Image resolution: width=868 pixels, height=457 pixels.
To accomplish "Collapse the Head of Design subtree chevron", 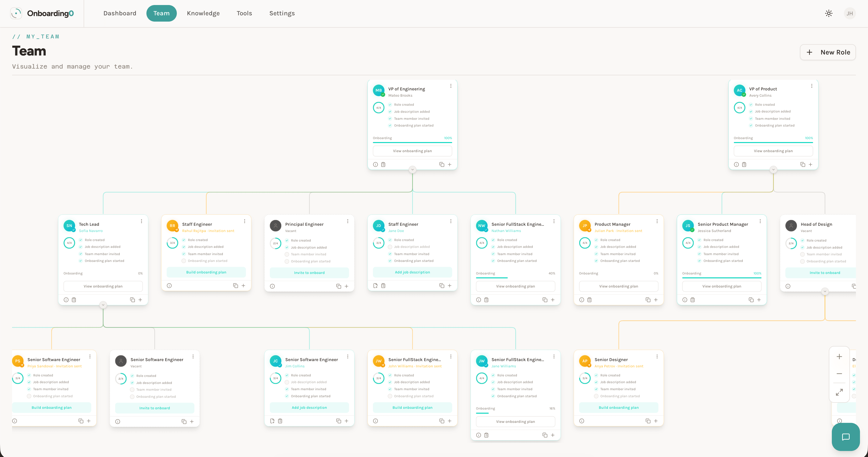I will tap(825, 292).
